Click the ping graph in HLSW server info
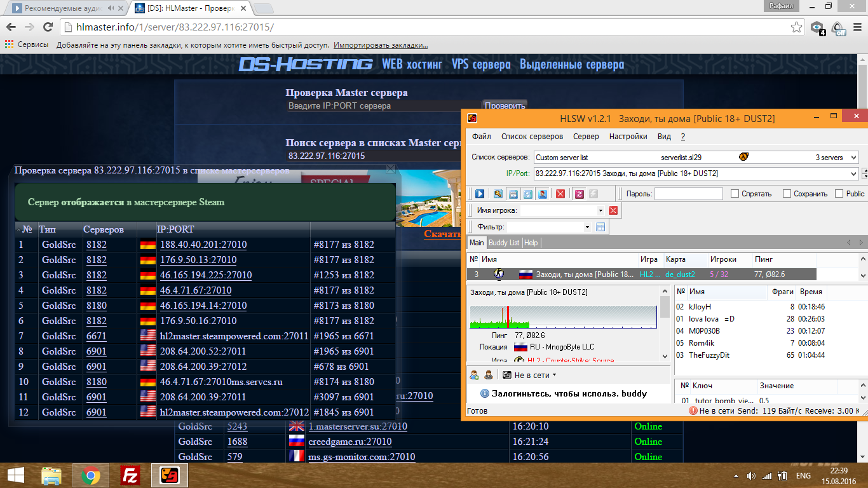This screenshot has width=868, height=488. [563, 317]
